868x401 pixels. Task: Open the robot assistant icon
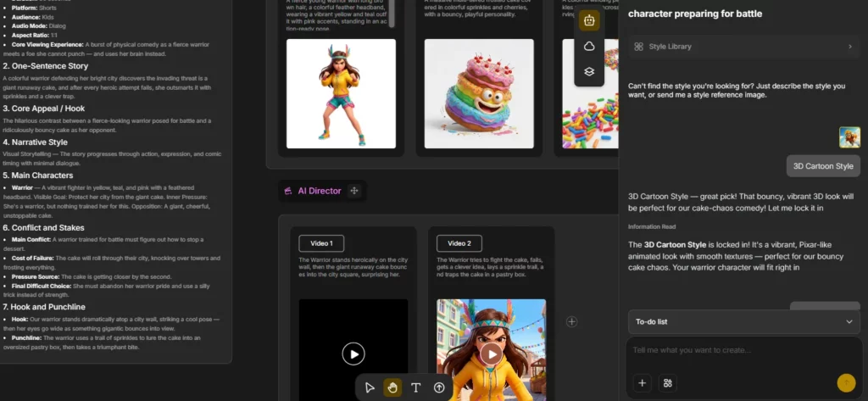coord(589,20)
